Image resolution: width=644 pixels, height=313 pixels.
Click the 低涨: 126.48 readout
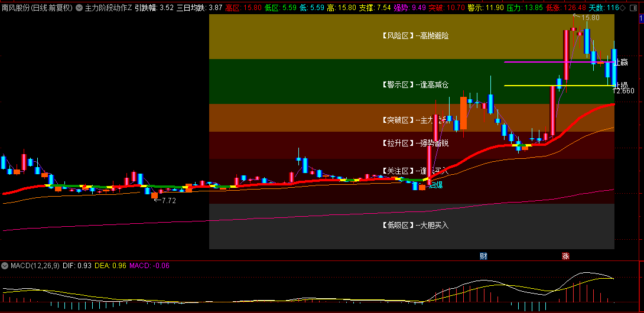click(565, 8)
